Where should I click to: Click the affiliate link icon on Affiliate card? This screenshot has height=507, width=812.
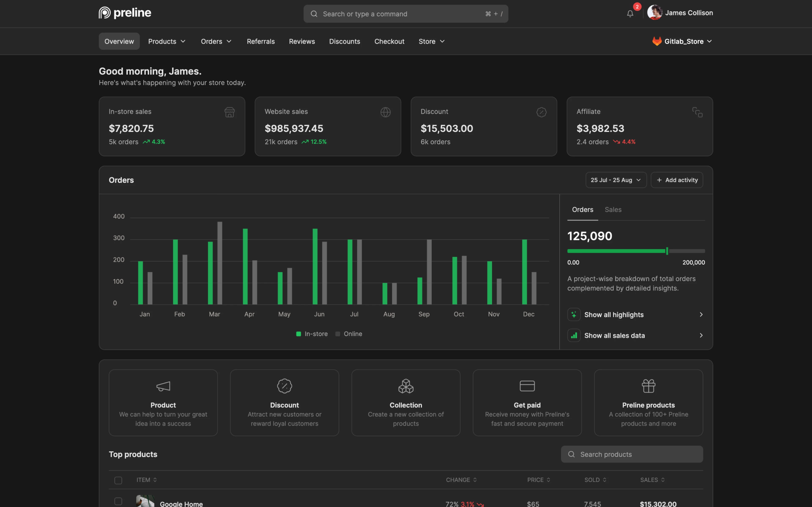(697, 112)
